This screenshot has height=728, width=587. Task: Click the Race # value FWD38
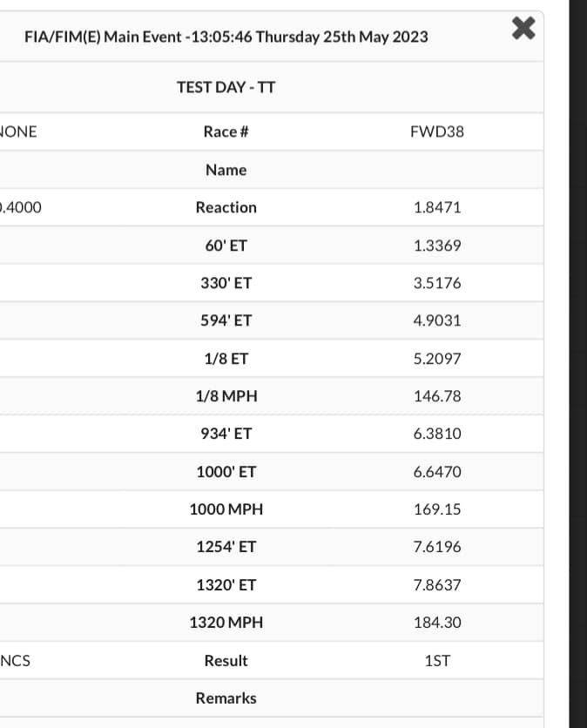437,132
